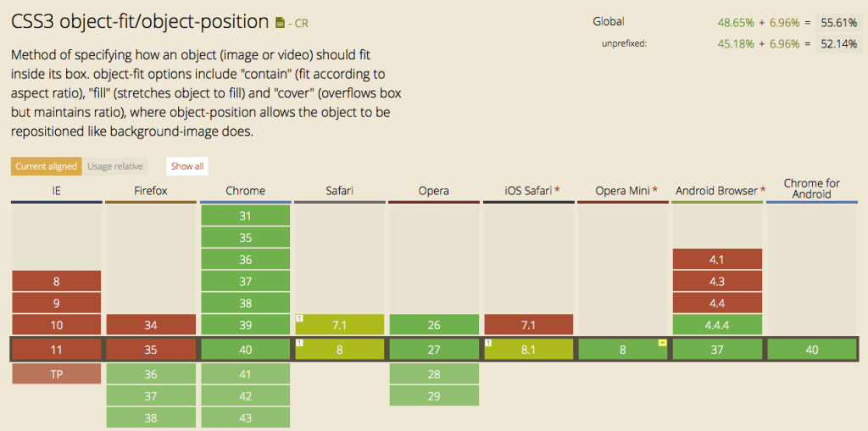Screen dimensions: 868x431
Task: Click the Chrome 40 current version cell
Action: (x=245, y=350)
